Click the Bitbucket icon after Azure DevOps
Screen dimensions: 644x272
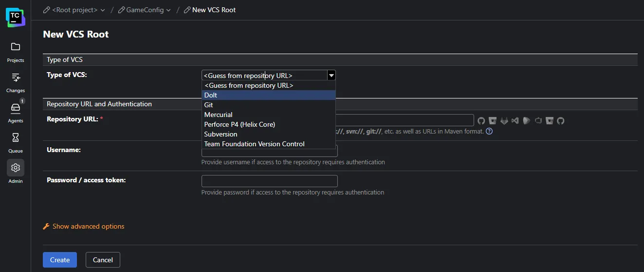click(x=550, y=121)
